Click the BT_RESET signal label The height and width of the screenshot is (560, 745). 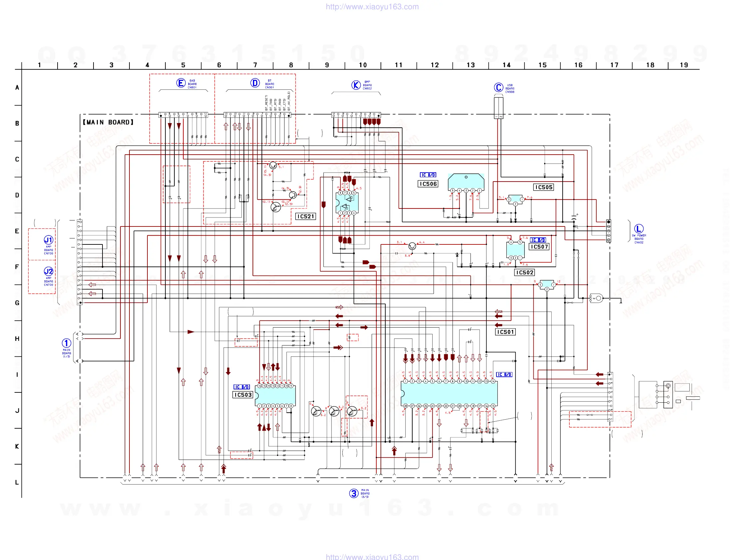point(266,103)
